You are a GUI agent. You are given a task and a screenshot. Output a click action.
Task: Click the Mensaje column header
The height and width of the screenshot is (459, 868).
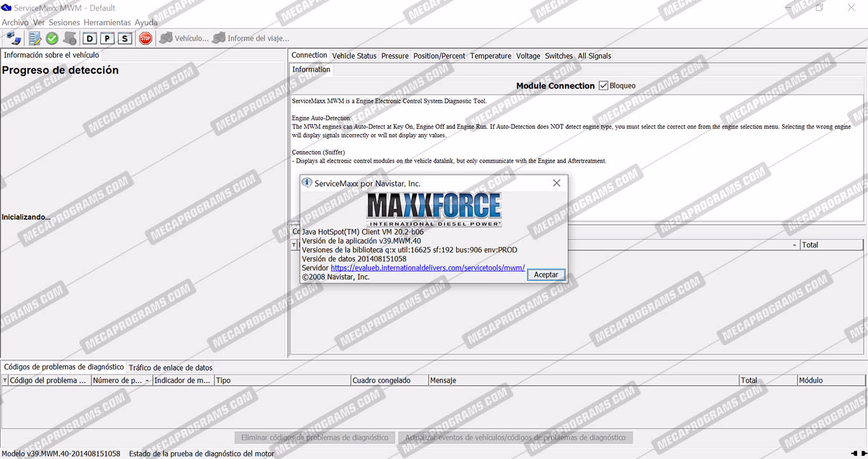point(443,380)
